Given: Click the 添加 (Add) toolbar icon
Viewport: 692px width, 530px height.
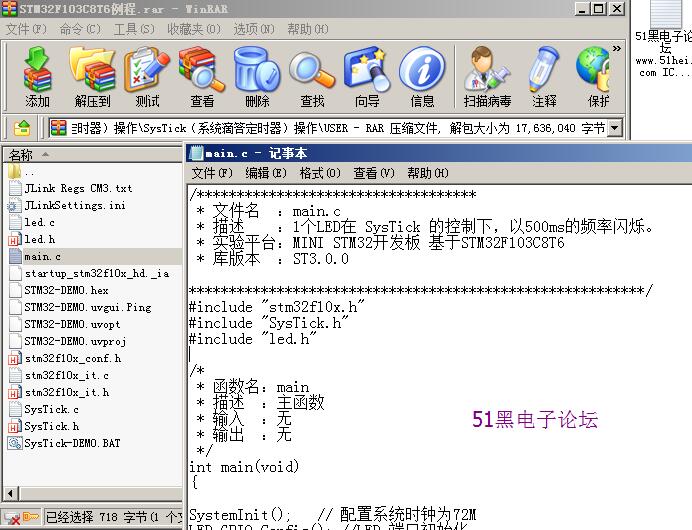Looking at the screenshot, I should point(37,77).
